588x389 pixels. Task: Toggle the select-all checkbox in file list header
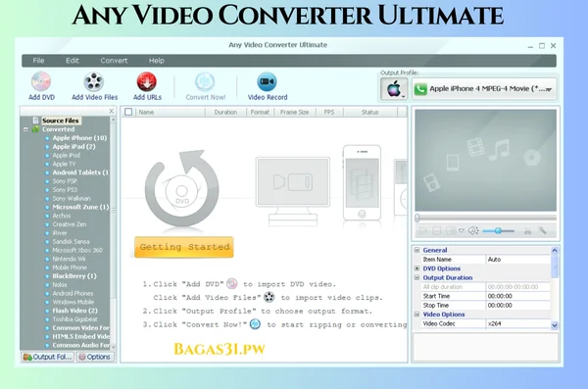(128, 112)
